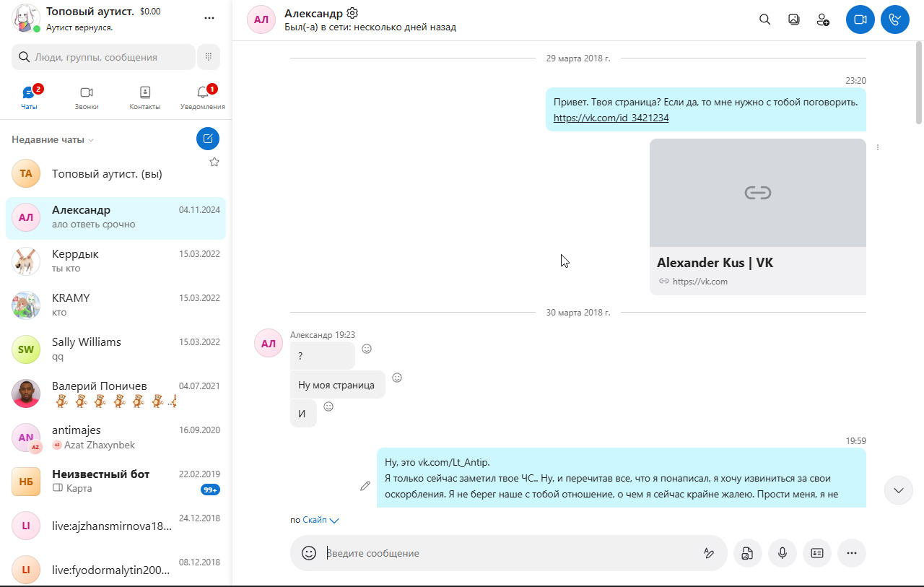Open the Уведомления tab
The height and width of the screenshot is (587, 924).
[202, 98]
